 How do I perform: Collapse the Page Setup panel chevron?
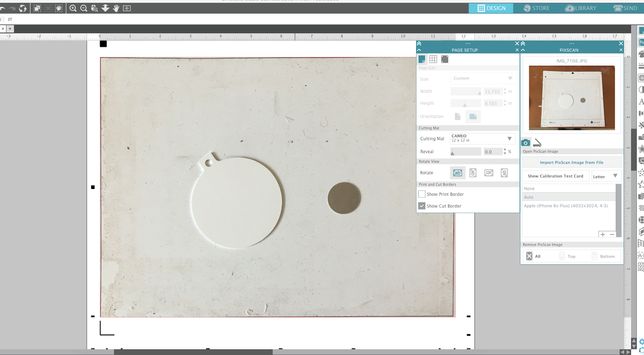419,50
